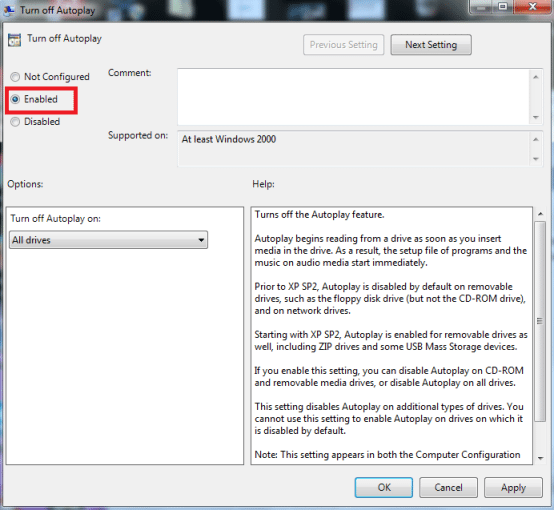Click the dropdown arrow of Turn off Autoplay on
This screenshot has height=510, width=554.
201,240
